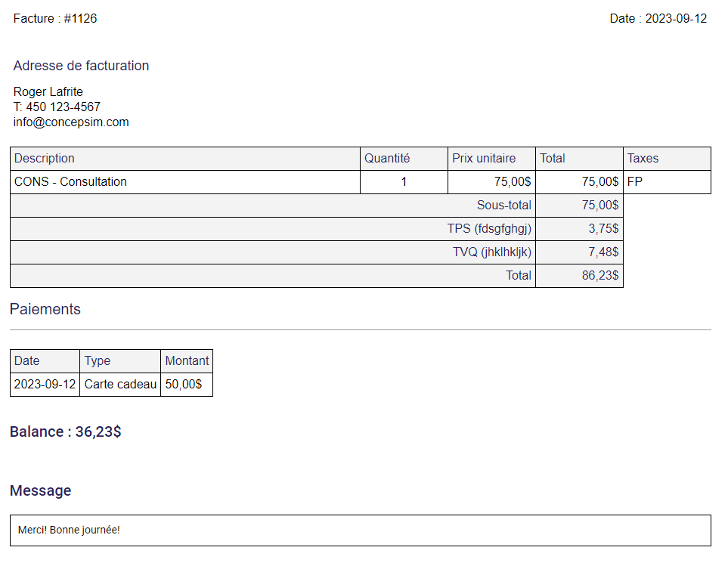
Task: Click the Balance : 36,23$ text
Action: tap(66, 432)
